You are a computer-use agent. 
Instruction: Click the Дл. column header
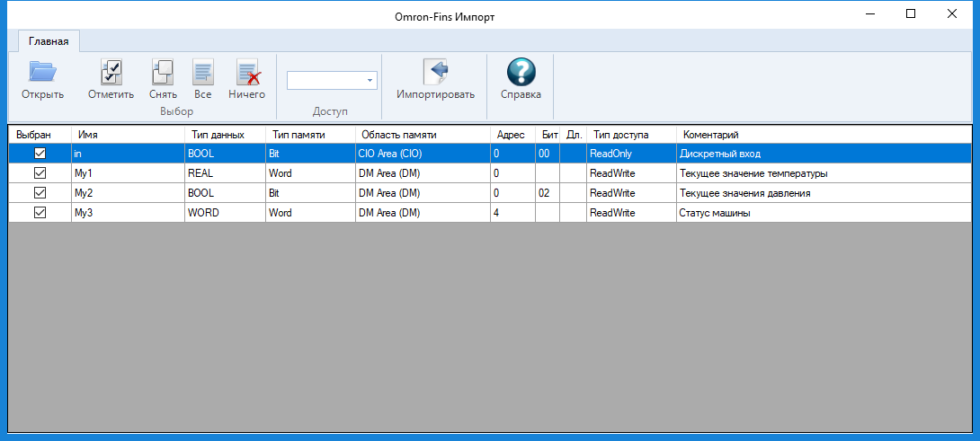(573, 135)
